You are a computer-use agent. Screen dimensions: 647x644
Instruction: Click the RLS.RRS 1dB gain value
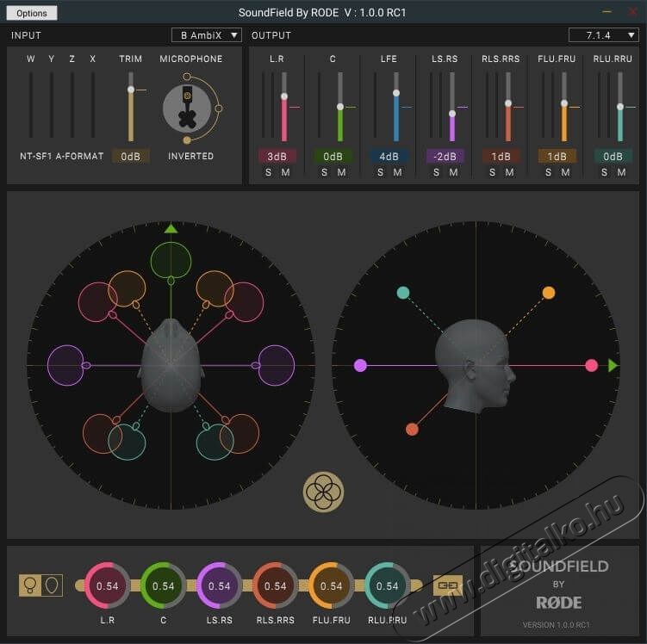point(501,156)
